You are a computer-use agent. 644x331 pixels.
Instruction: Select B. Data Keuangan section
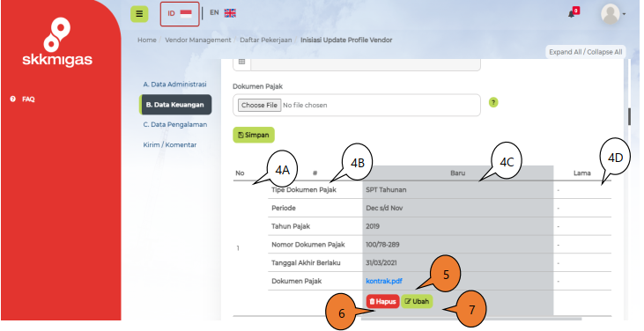point(175,105)
